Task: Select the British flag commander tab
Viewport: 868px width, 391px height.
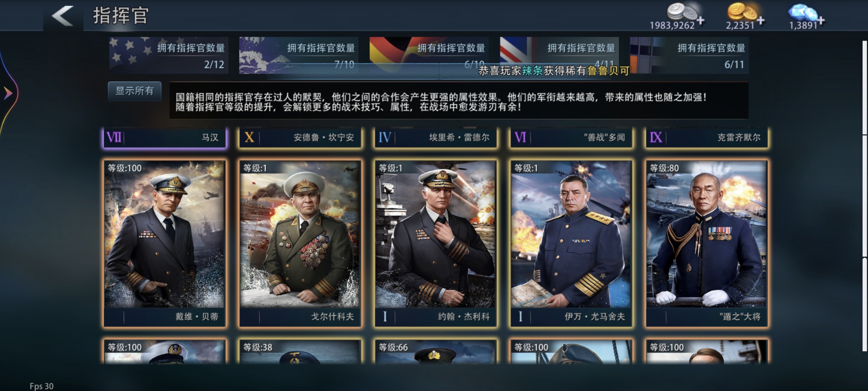Action: [559, 55]
